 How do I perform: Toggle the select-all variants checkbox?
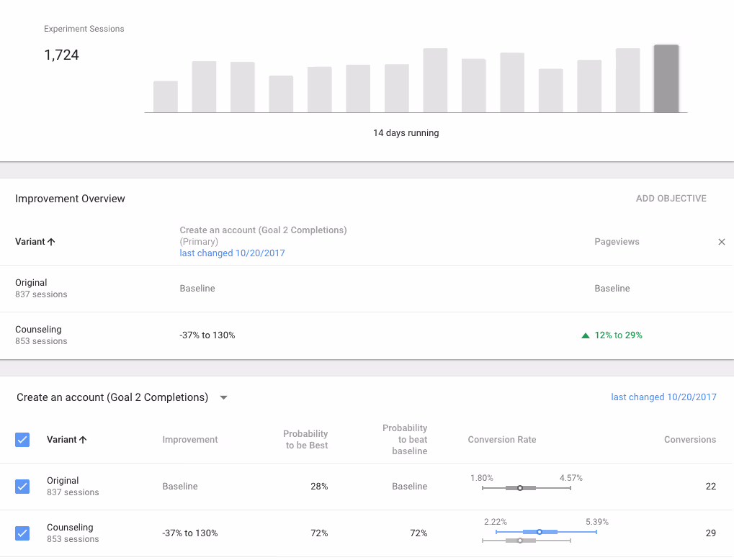[22, 440]
